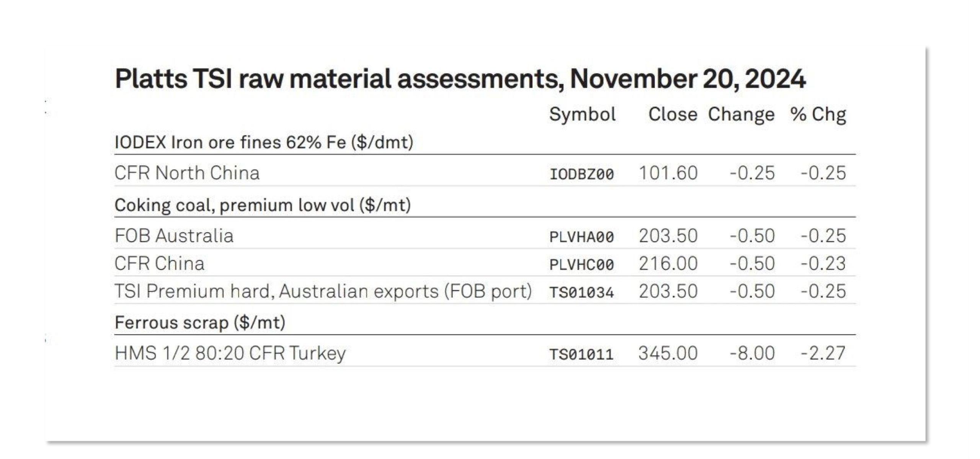
Task: Select the Close column header
Action: pos(673,114)
